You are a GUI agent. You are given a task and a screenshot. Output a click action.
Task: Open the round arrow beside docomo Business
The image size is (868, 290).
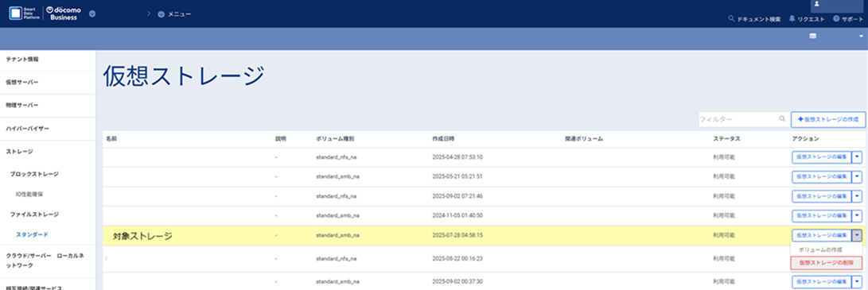(x=92, y=14)
